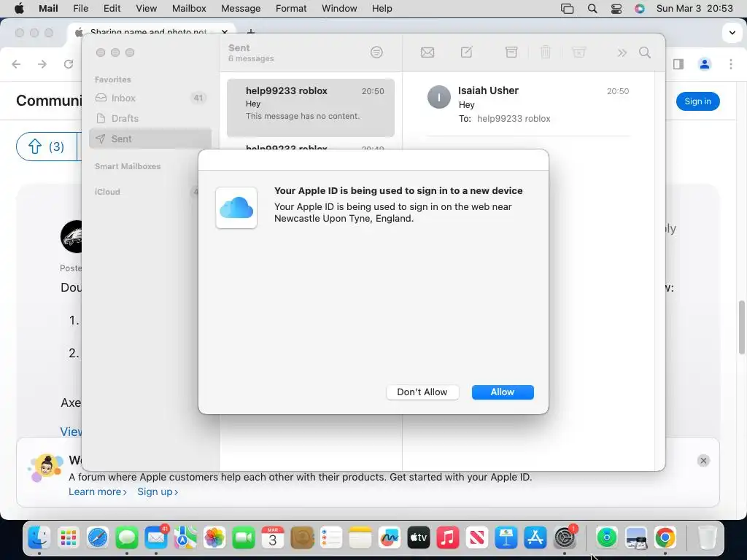Open the Help menu
The height and width of the screenshot is (560, 747).
382,9
